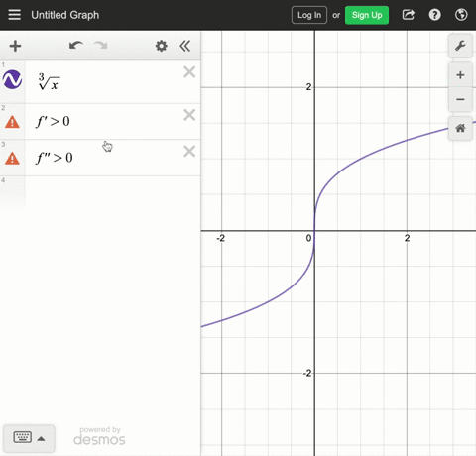The height and width of the screenshot is (456, 476).
Task: Open the Graph Settings wrench
Action: [460, 46]
